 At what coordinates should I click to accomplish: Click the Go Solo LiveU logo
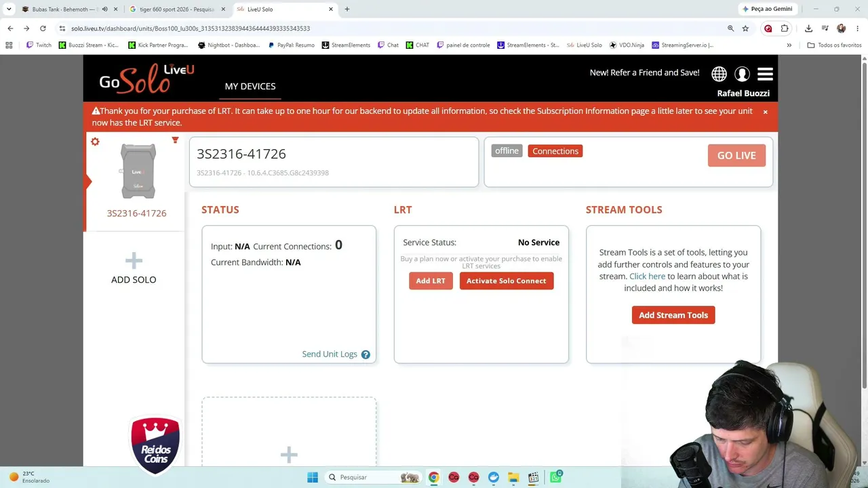(x=146, y=79)
